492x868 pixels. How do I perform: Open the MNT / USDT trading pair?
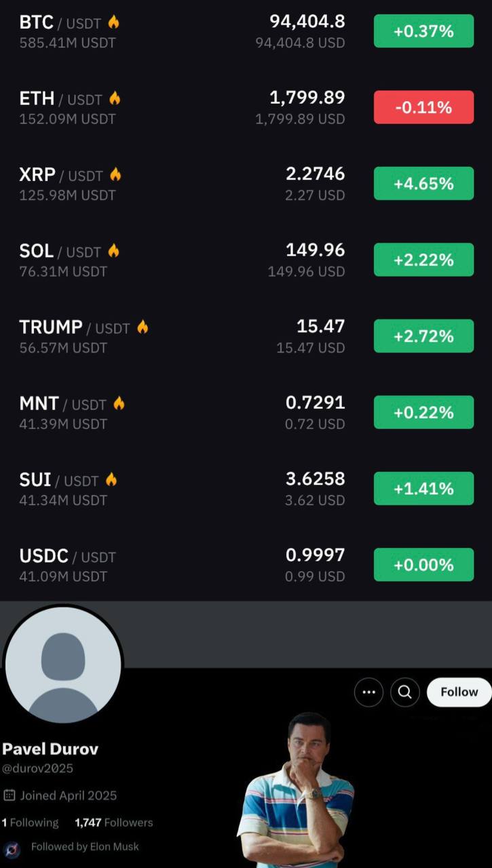[x=246, y=412]
